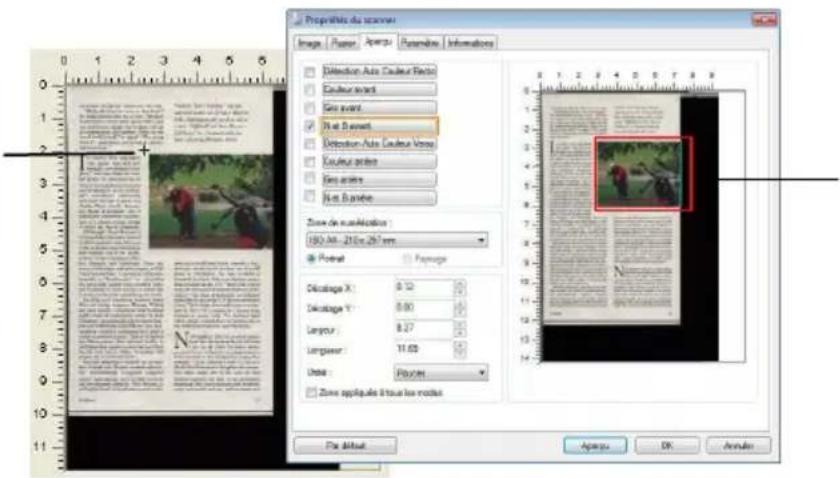840x478 pixels.
Task: Click the Longueur value field
Action: (423, 349)
